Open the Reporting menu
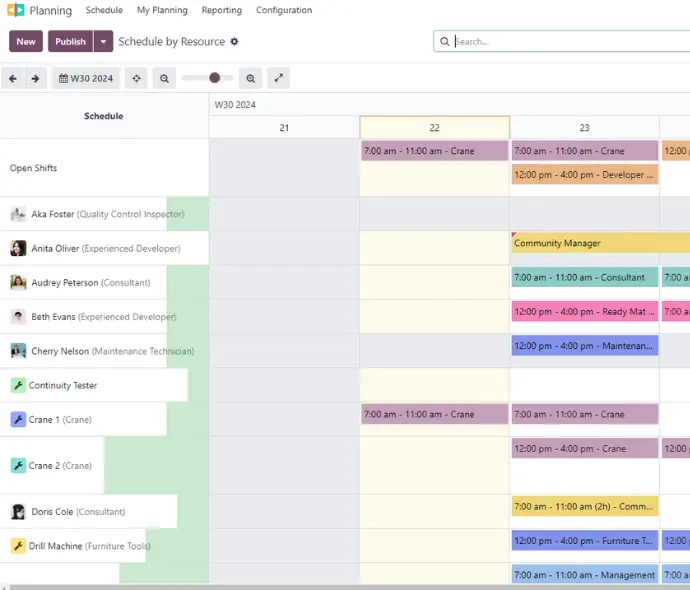This screenshot has height=590, width=690. tap(221, 10)
